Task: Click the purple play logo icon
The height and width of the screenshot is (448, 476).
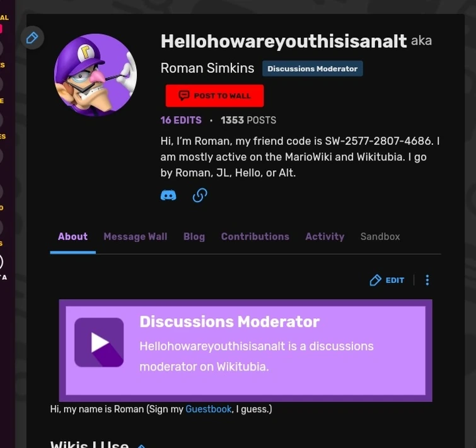Action: (x=99, y=342)
